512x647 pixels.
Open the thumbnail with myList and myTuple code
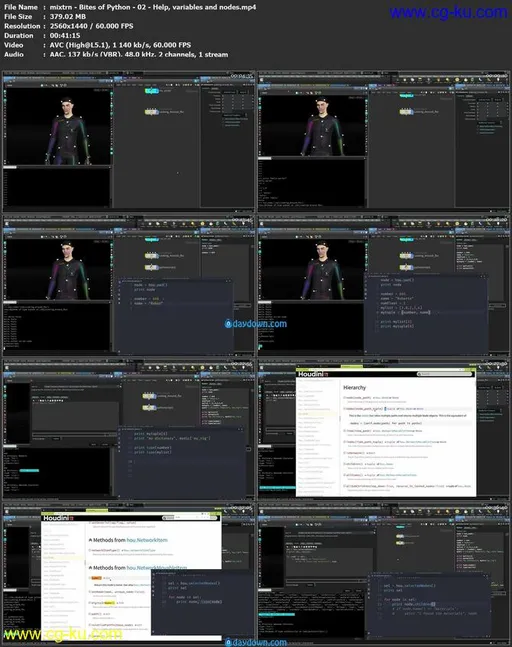tap(384, 286)
